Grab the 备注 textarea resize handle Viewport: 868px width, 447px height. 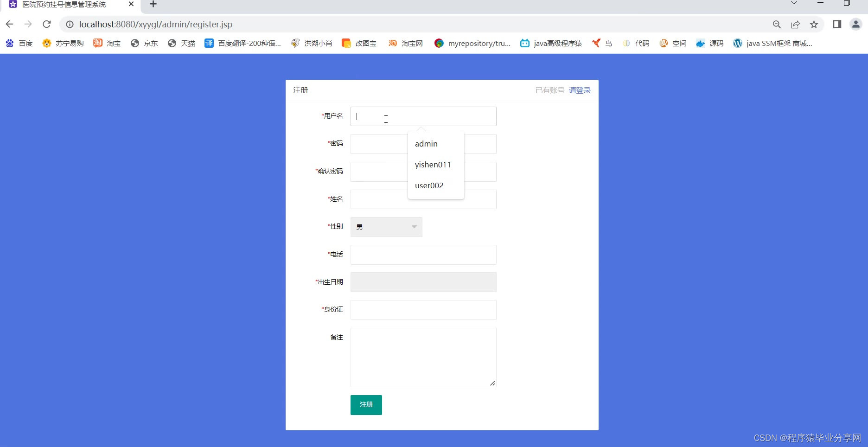pos(492,383)
